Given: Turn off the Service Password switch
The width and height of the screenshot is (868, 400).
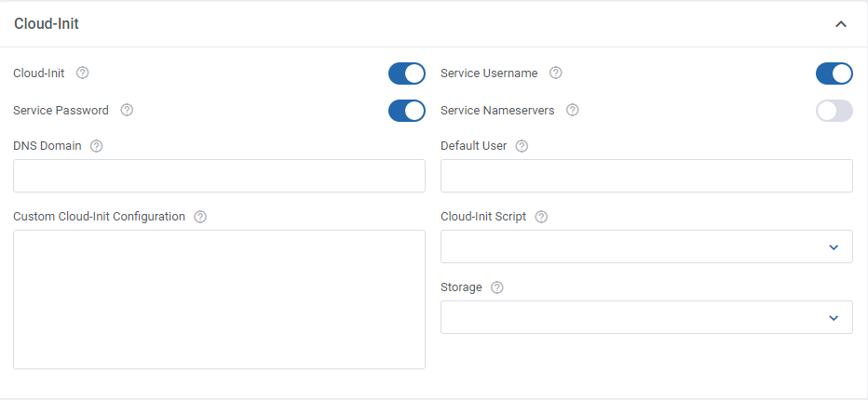Looking at the screenshot, I should tap(407, 111).
